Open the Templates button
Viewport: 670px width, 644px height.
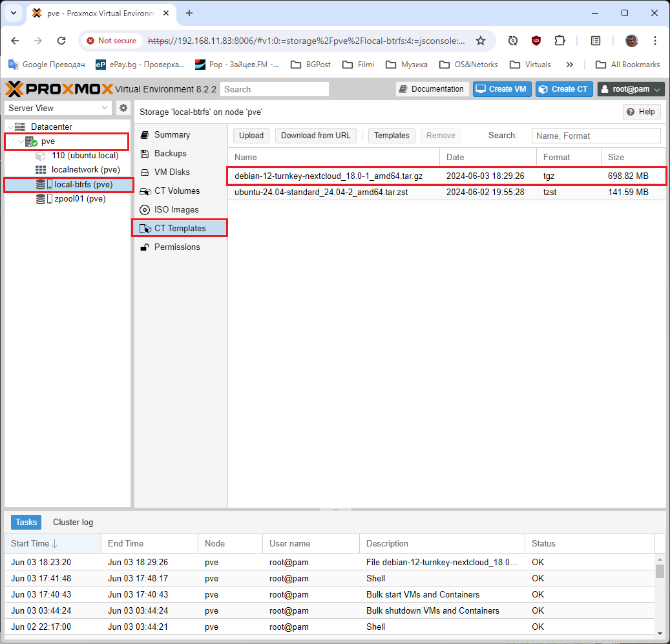(392, 136)
